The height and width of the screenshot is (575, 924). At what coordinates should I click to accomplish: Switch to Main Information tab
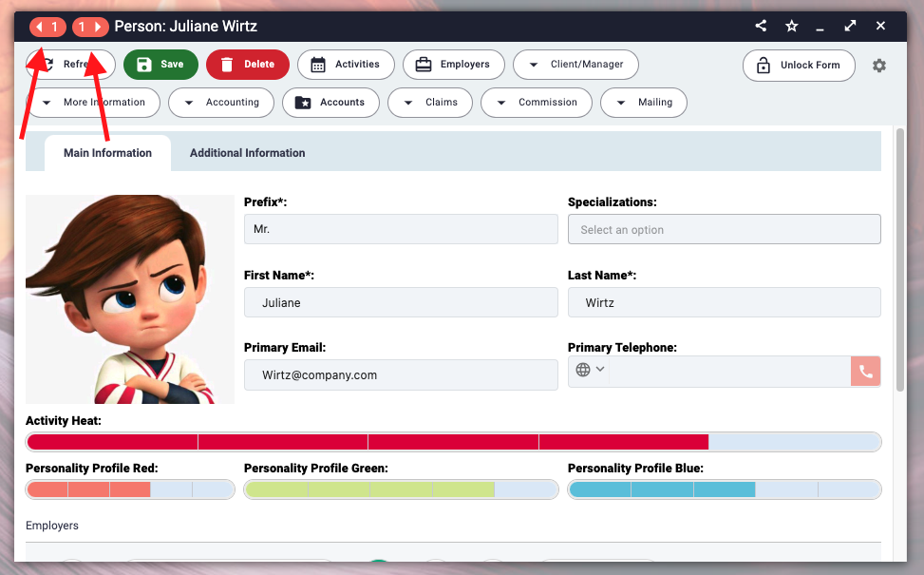tap(108, 153)
